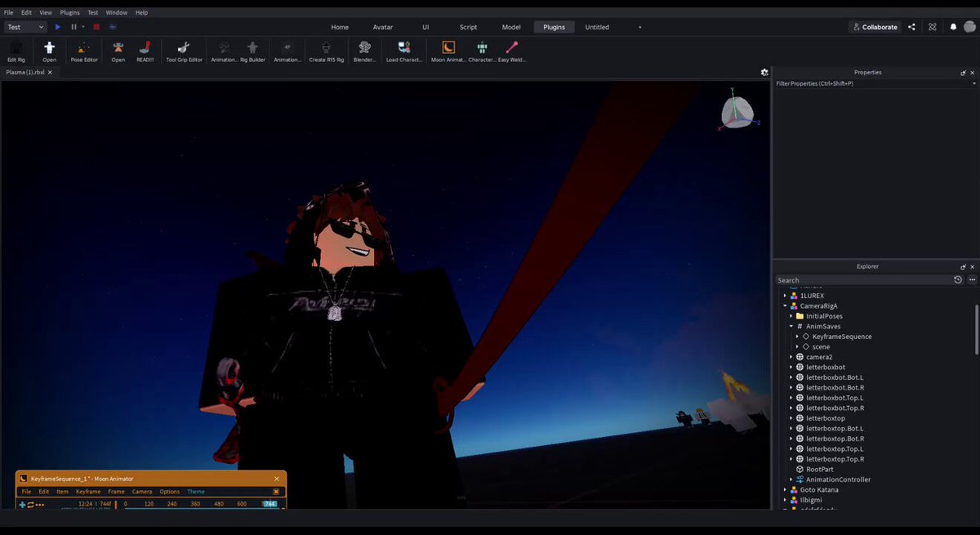Open the Moon Animator plugin
Screen dimensions: 980x535
pos(448,51)
